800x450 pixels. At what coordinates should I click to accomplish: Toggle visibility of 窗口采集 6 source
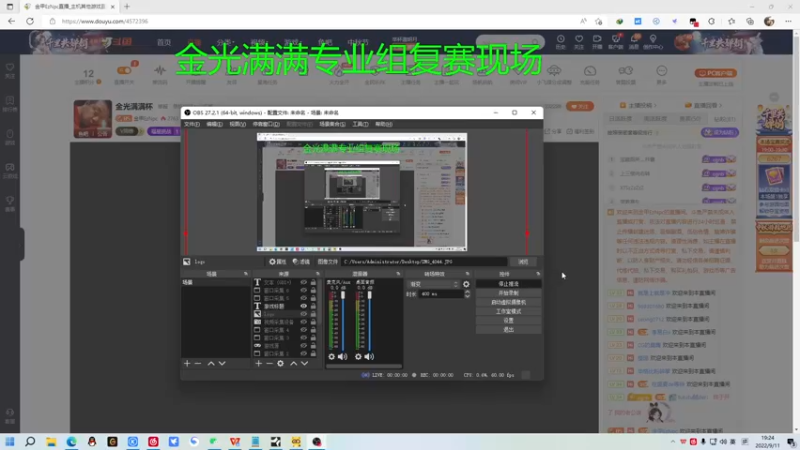tap(304, 290)
